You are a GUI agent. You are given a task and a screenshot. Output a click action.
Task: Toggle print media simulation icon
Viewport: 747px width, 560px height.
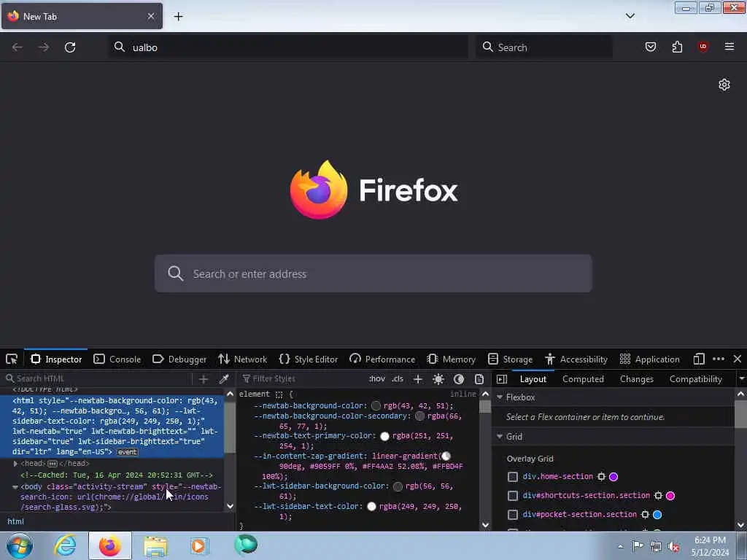(x=479, y=379)
